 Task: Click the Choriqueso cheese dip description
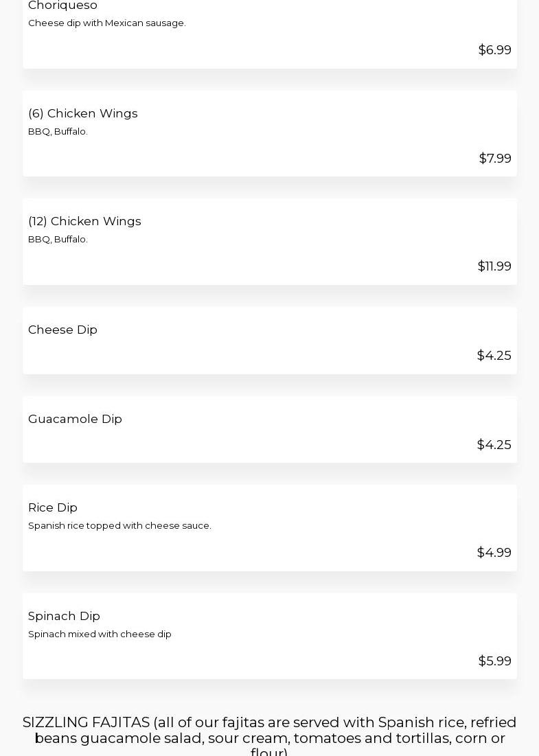pos(106,23)
